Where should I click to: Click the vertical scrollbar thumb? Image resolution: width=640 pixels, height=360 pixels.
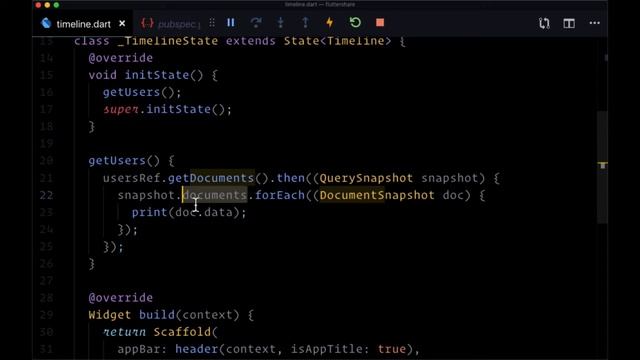pos(602,167)
